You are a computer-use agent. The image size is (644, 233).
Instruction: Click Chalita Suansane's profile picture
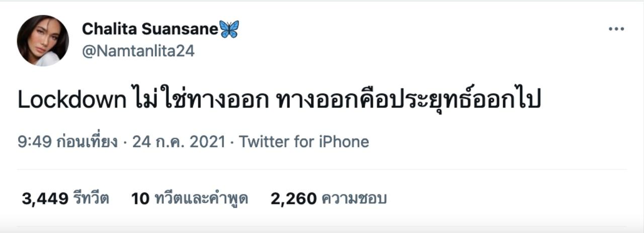[x=43, y=41]
